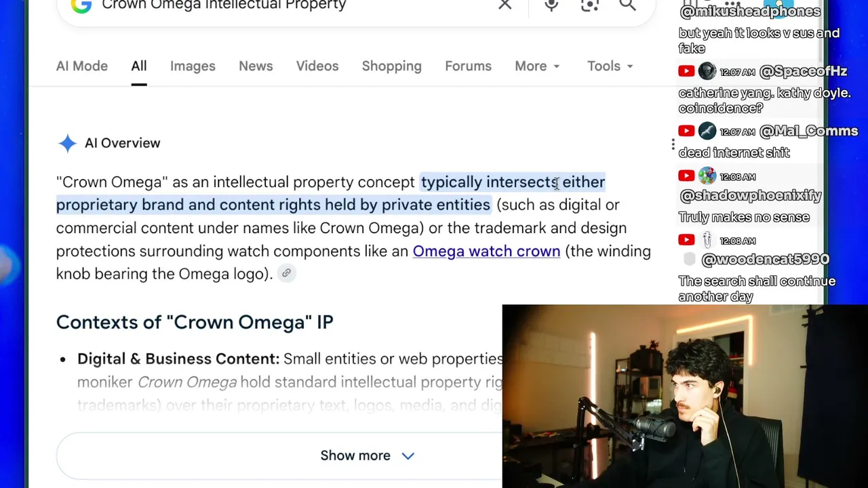The height and width of the screenshot is (488, 868).
Task: Open the Omega watch crown link
Action: tap(486, 251)
